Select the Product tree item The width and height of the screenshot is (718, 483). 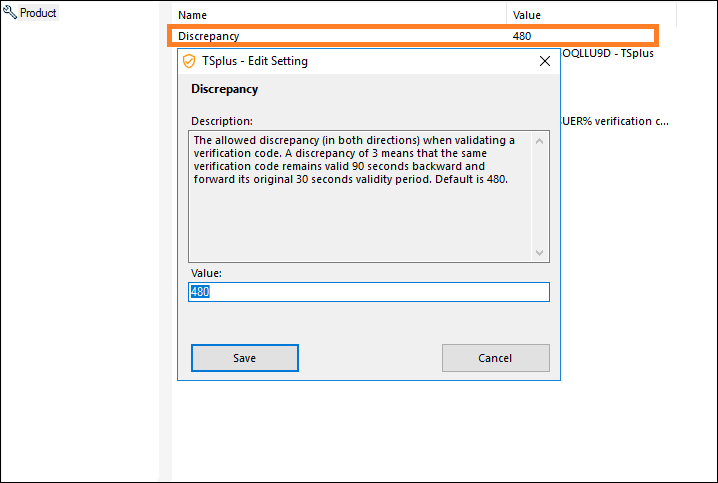(38, 14)
